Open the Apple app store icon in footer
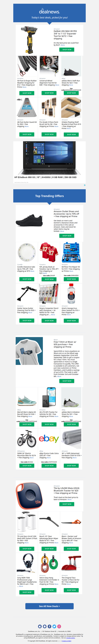The height and width of the screenshot is (644, 99). [x=40, y=626]
